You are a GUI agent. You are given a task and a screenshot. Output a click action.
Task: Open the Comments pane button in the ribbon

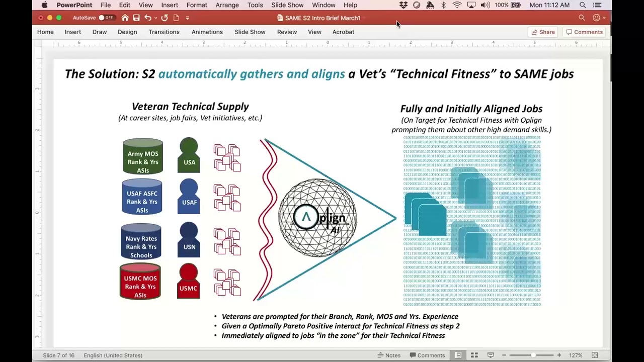(x=585, y=32)
